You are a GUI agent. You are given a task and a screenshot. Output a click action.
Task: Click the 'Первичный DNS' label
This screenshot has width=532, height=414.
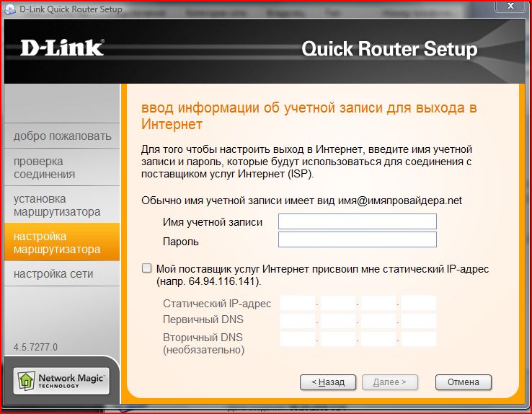[x=203, y=320]
